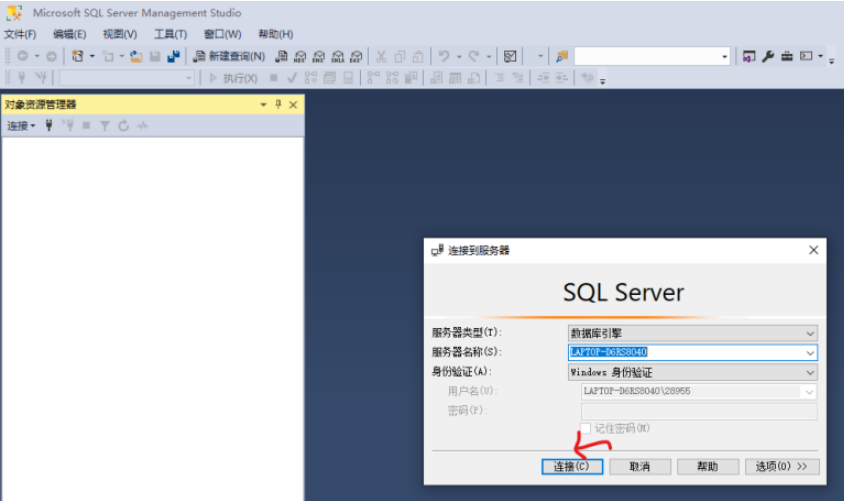Click the Find in Files icon
This screenshot has height=501, width=844.
[x=562, y=56]
